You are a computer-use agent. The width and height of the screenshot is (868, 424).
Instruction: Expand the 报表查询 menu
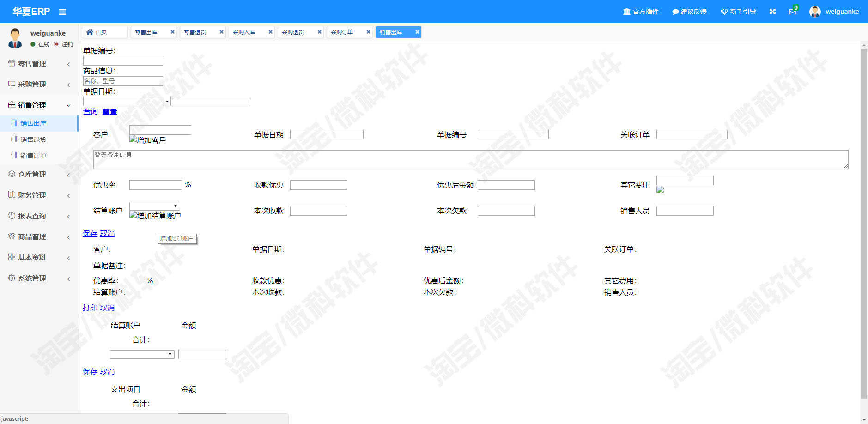click(39, 216)
